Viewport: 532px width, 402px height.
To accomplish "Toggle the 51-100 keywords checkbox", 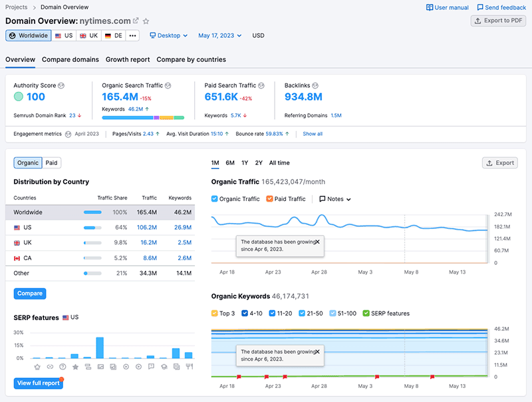I will pyautogui.click(x=332, y=313).
